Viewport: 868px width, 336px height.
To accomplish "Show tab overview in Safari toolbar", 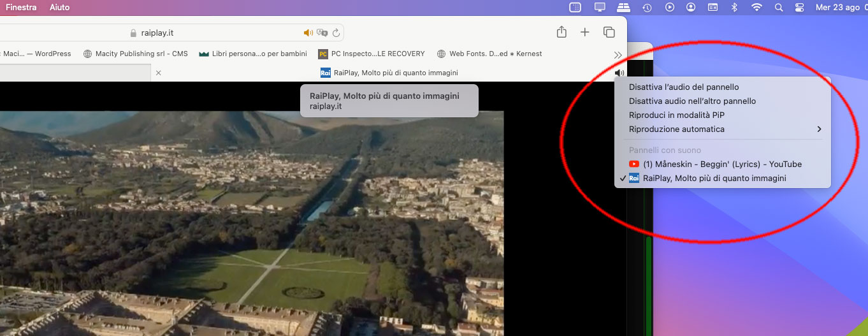I will coord(609,32).
